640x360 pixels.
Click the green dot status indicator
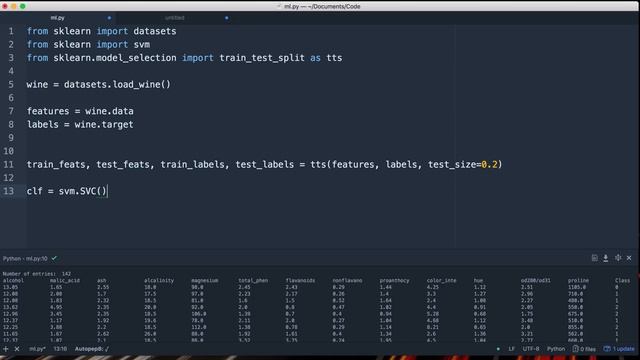tap(498, 349)
